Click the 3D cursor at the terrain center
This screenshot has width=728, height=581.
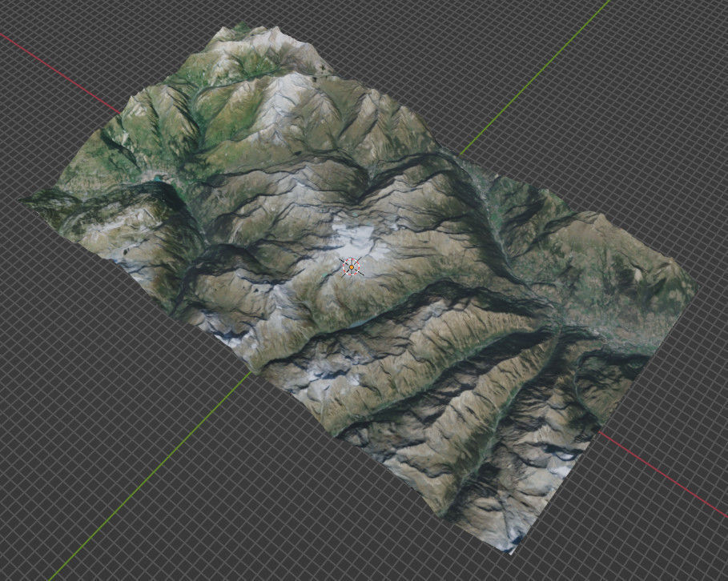[x=352, y=267]
